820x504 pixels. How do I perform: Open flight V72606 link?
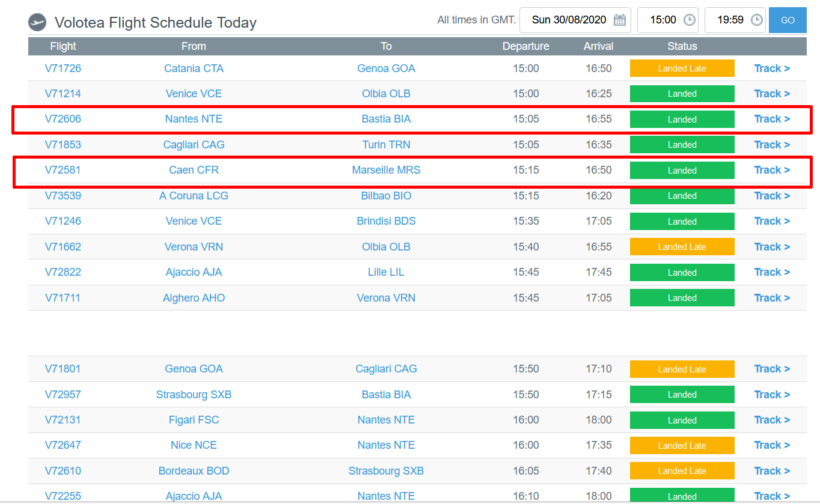(x=63, y=119)
